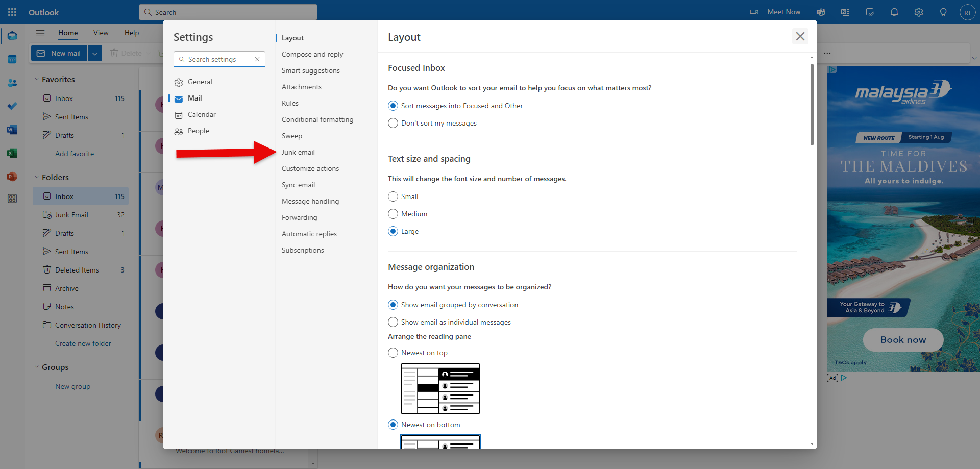This screenshot has width=980, height=469.
Task: Click the New mail button
Action: [x=59, y=53]
